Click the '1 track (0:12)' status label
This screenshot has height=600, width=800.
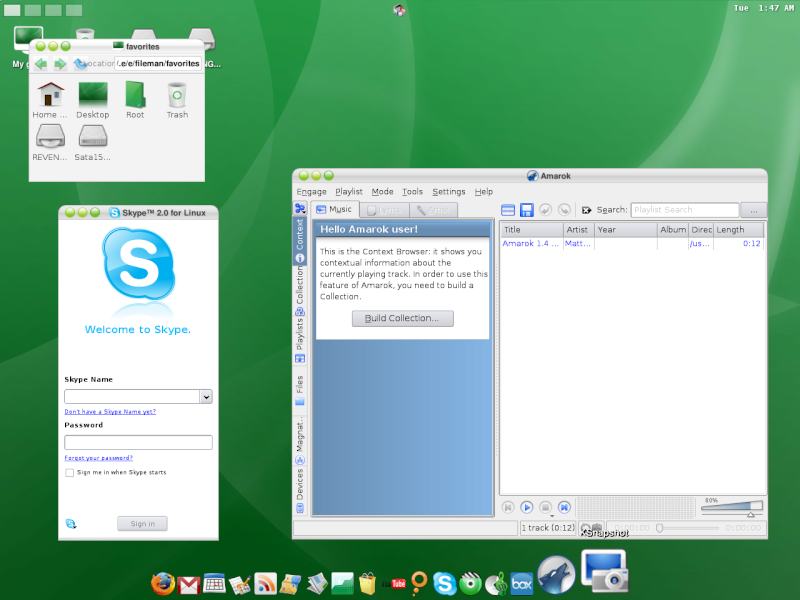[x=548, y=528]
